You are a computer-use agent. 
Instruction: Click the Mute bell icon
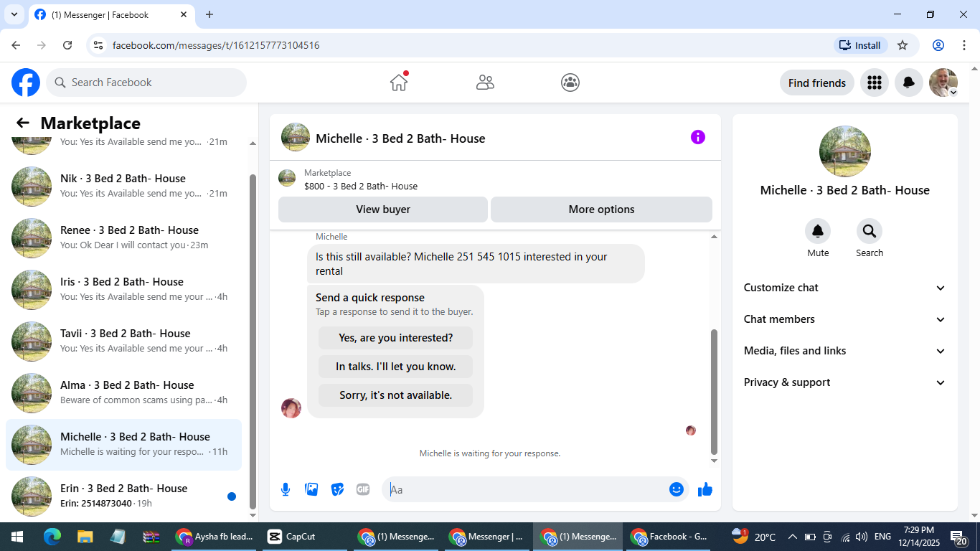click(x=818, y=231)
